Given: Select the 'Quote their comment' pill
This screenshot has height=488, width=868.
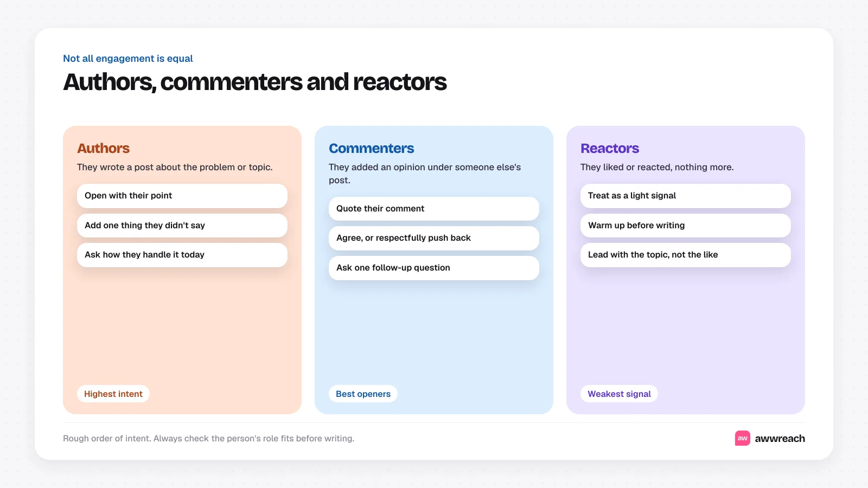Looking at the screenshot, I should pyautogui.click(x=434, y=209).
